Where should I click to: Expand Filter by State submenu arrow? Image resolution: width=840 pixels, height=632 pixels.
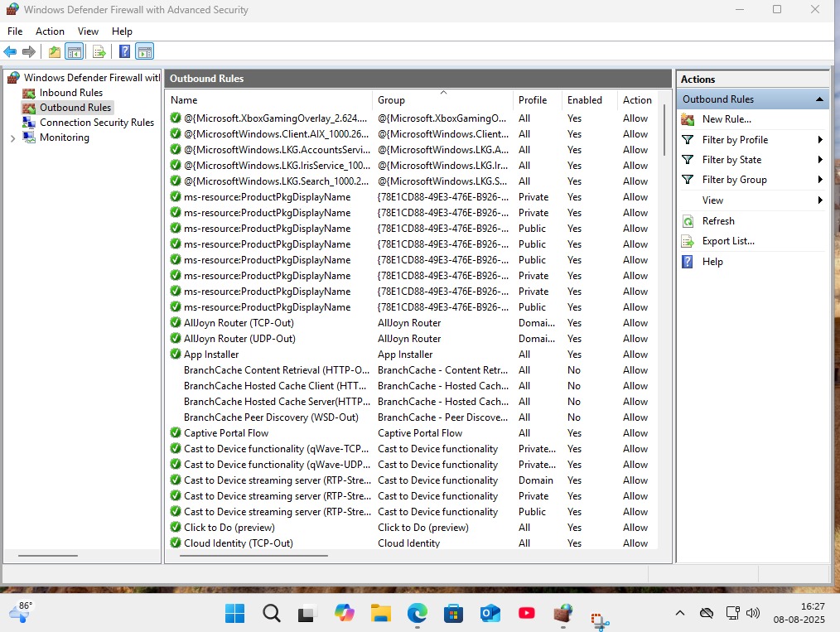819,160
